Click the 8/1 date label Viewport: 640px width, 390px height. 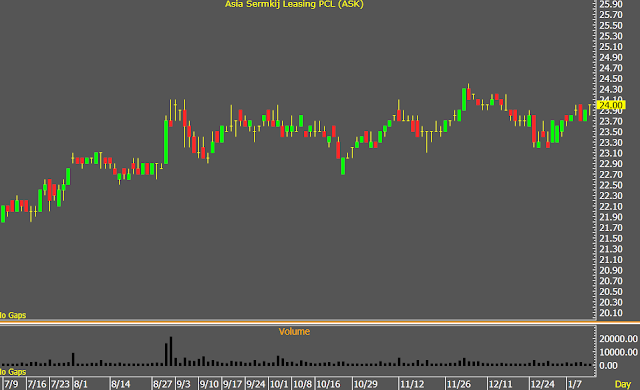pos(81,384)
